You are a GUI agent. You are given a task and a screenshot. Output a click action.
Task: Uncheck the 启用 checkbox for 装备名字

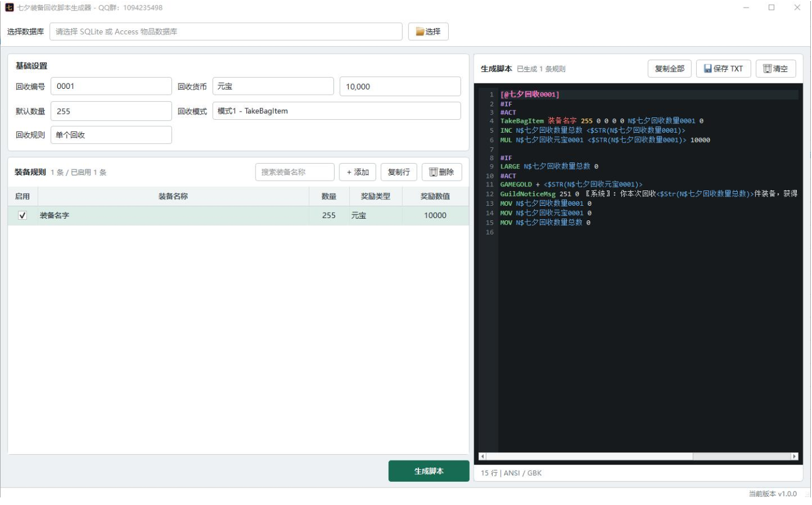pos(23,216)
